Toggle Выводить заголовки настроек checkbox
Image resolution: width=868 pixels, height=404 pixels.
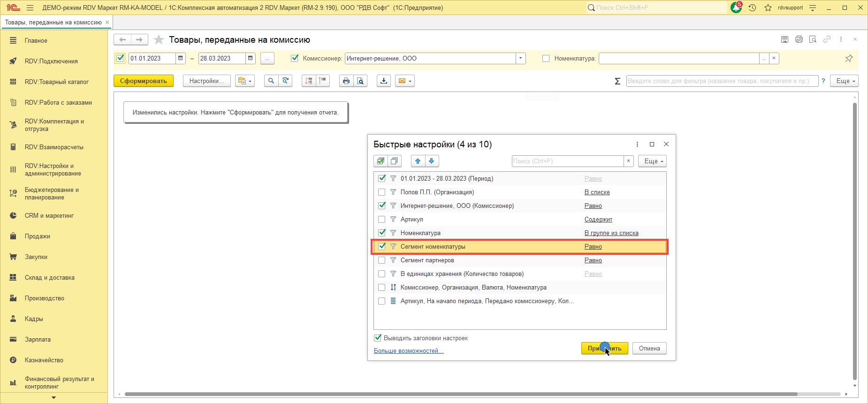click(x=378, y=338)
